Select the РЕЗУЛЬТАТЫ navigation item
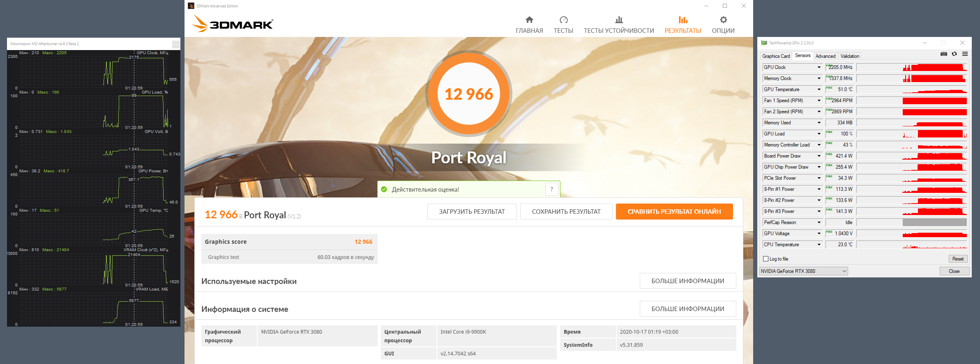Screen dimensions: 980x364 tap(683, 25)
